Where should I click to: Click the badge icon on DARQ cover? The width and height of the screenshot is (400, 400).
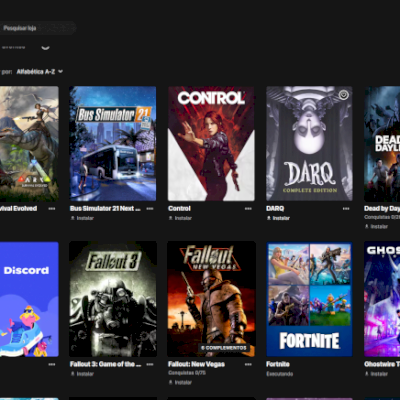tap(343, 95)
